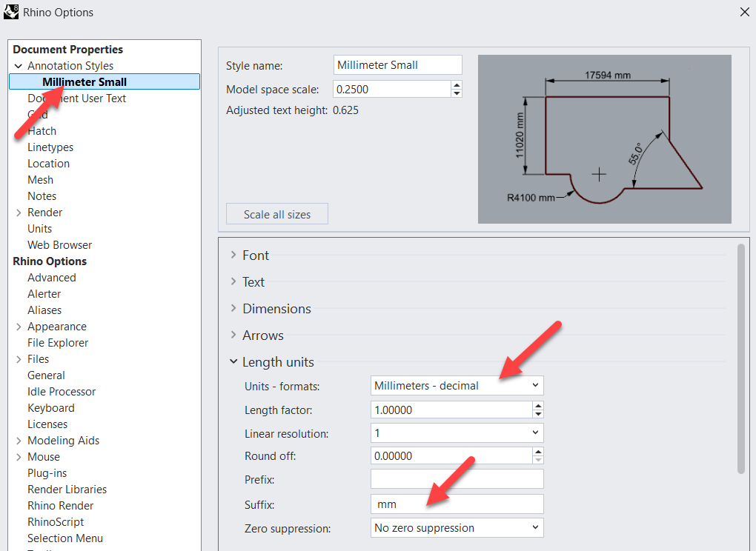Collapse the Length units section
The height and width of the screenshot is (551, 756).
233,361
